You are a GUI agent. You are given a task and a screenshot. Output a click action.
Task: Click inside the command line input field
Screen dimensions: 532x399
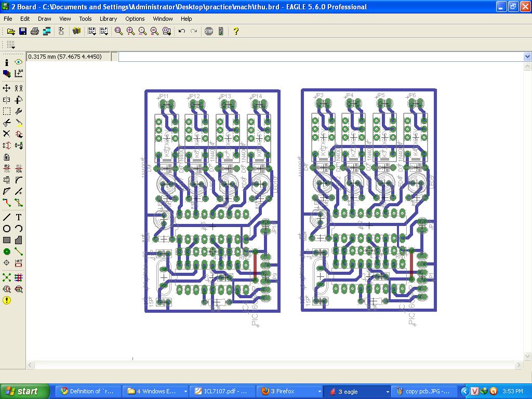(321, 57)
